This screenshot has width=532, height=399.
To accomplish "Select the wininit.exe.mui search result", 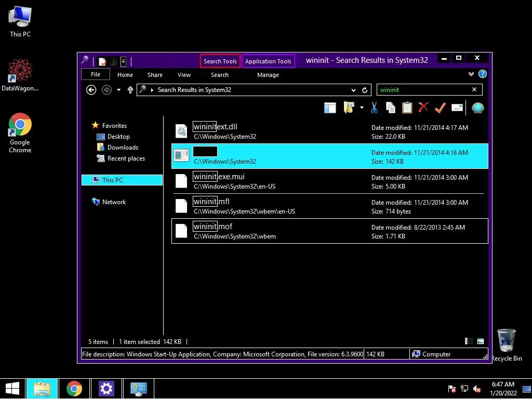I will (330, 181).
